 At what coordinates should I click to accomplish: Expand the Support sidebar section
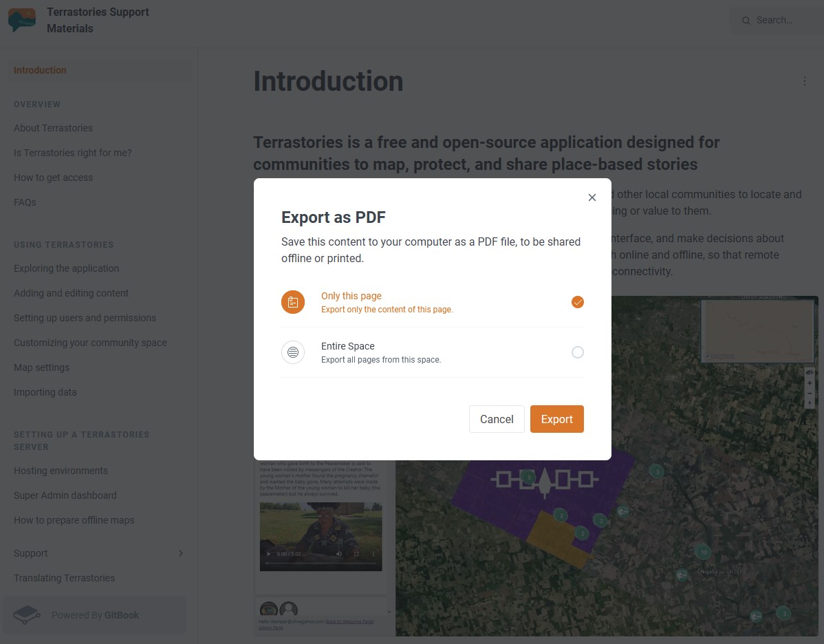point(181,553)
